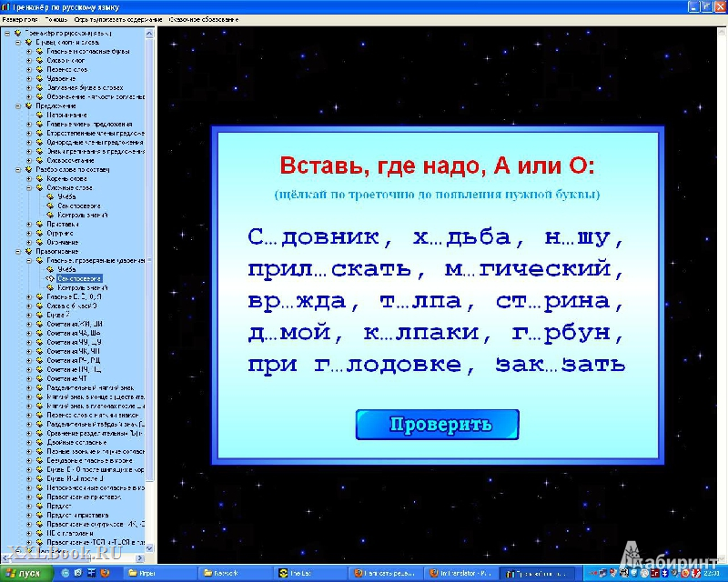728x582 pixels.
Task: Collapse the Предложение section
Action: (17, 105)
